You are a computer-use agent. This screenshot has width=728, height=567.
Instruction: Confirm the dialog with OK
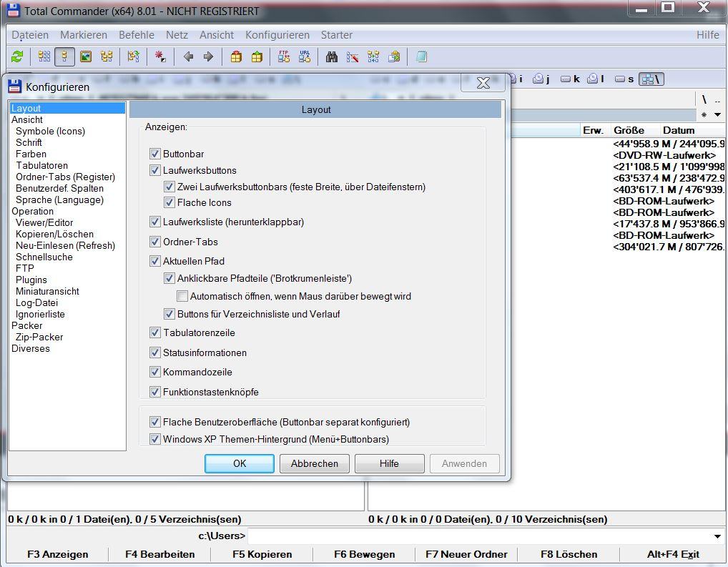[240, 463]
